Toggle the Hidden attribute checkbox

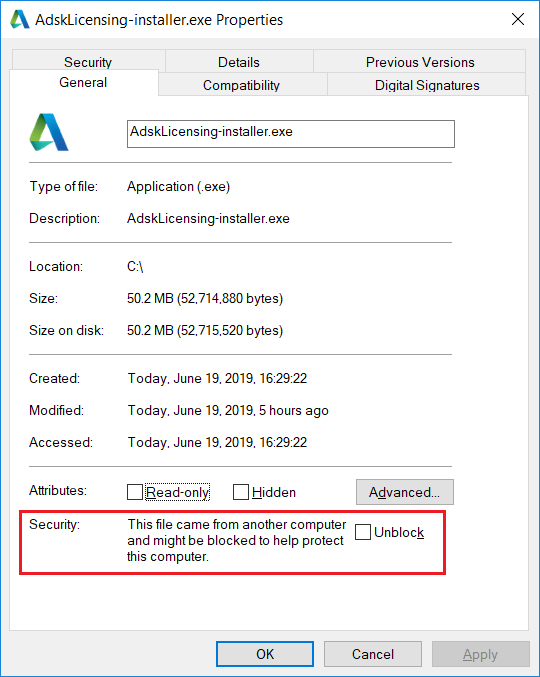(240, 492)
